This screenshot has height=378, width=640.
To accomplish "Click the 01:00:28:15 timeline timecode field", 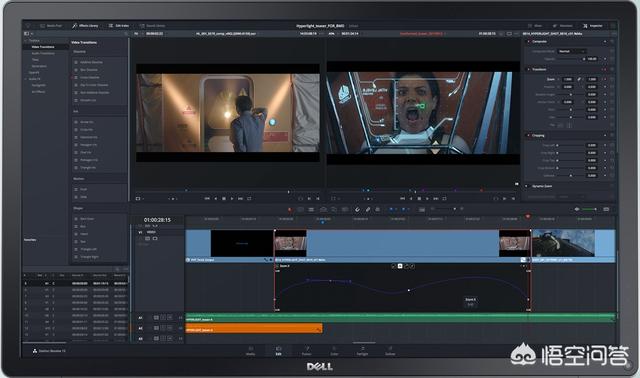I will coord(157,220).
